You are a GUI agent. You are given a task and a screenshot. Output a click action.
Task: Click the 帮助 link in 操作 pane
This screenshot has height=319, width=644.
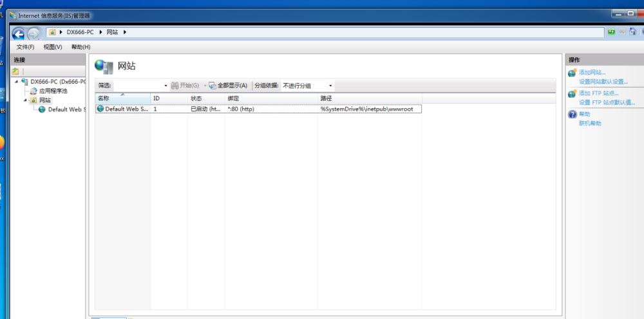tap(585, 114)
